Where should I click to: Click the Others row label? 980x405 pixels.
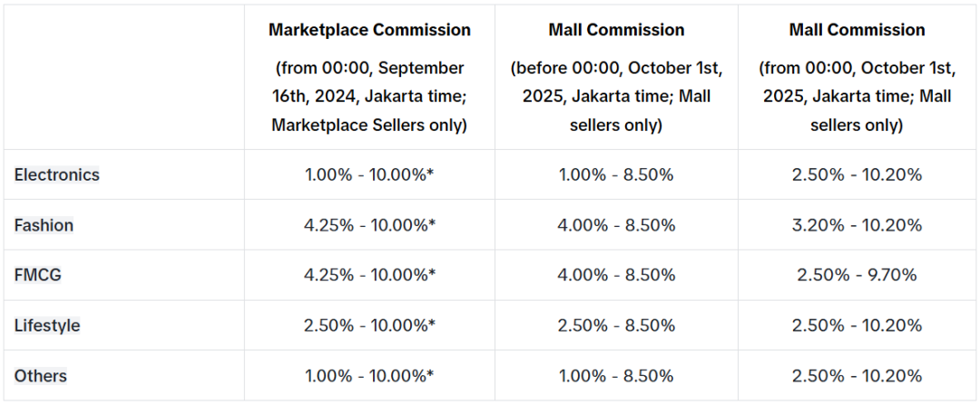point(41,376)
